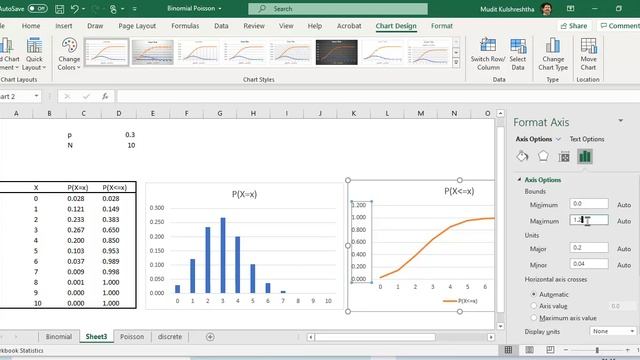
Task: Select the dark chart style thumbnail
Action: 336,52
